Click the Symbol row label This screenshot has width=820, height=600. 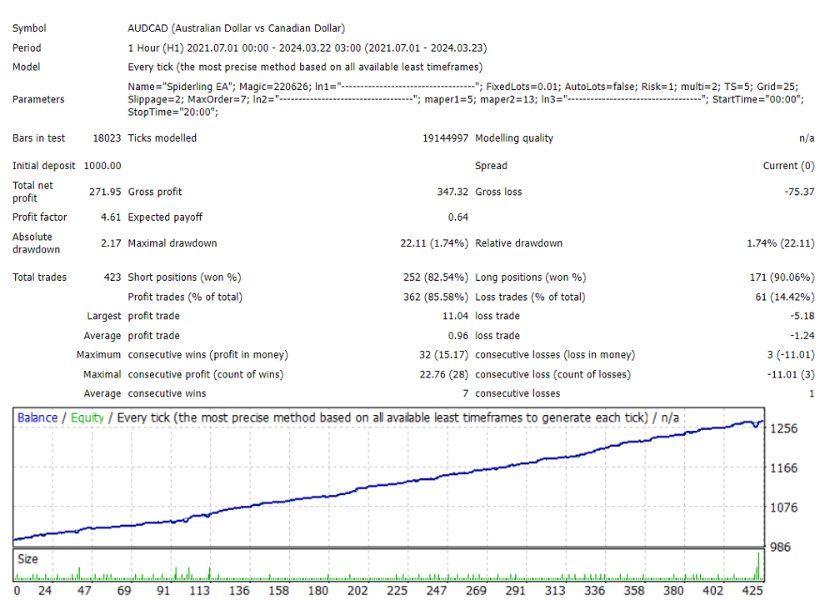[x=29, y=28]
